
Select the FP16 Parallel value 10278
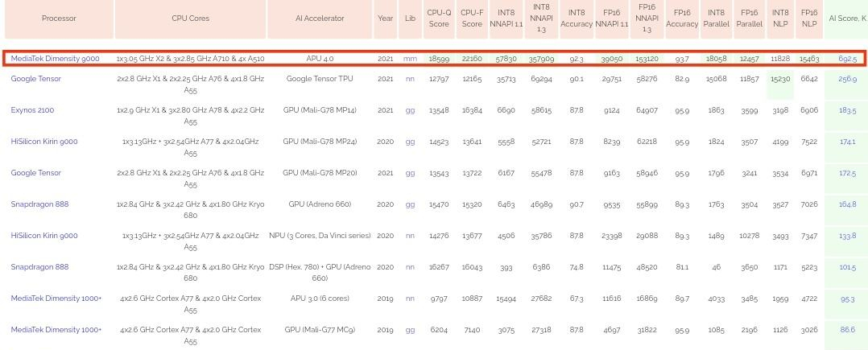pyautogui.click(x=749, y=236)
